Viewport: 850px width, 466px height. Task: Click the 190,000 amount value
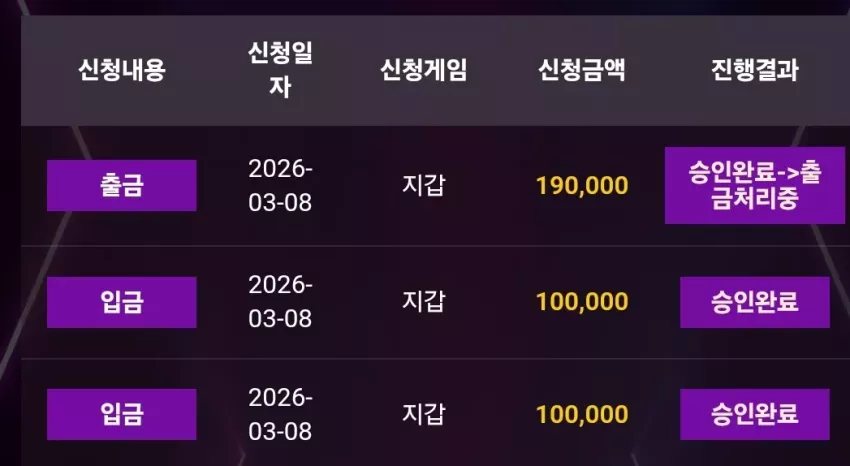[x=582, y=186]
